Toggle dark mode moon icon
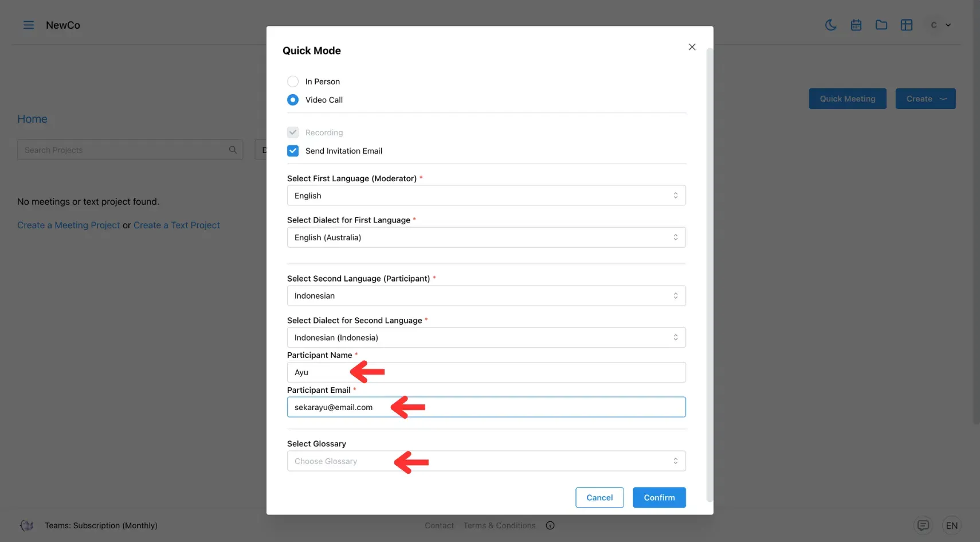Viewport: 980px width, 542px height. click(x=830, y=25)
